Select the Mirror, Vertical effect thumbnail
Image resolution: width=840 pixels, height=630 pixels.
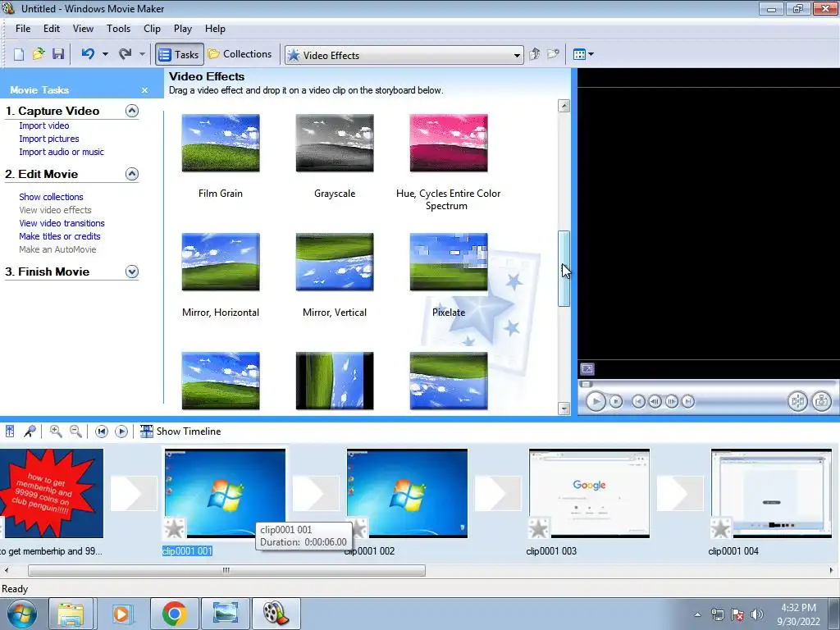coord(335,262)
